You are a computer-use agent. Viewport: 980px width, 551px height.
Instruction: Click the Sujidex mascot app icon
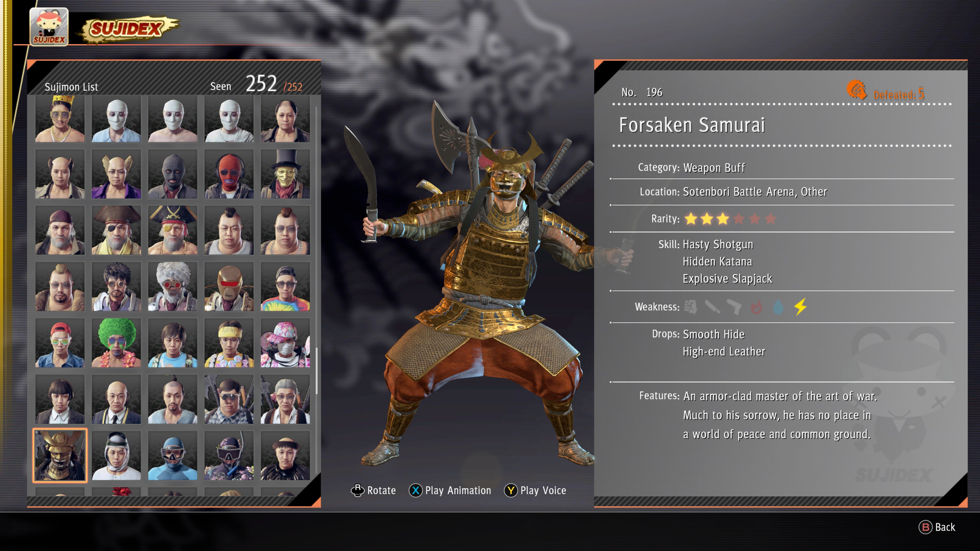pyautogui.click(x=49, y=27)
